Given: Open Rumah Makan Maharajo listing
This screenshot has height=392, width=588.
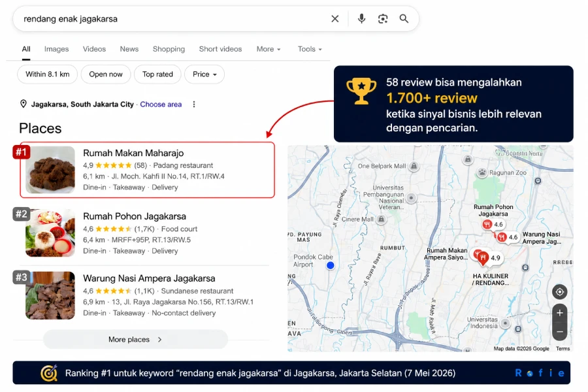Looking at the screenshot, I should (x=148, y=170).
